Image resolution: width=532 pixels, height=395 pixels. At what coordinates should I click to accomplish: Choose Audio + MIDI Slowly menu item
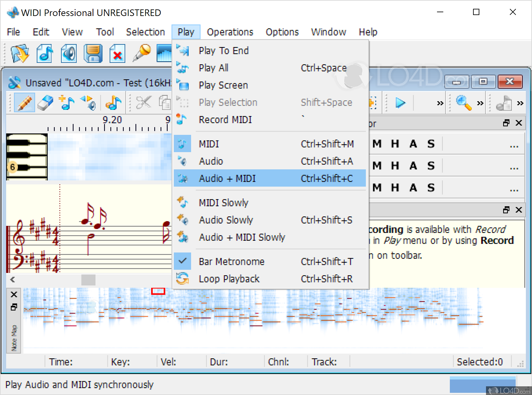pos(242,237)
